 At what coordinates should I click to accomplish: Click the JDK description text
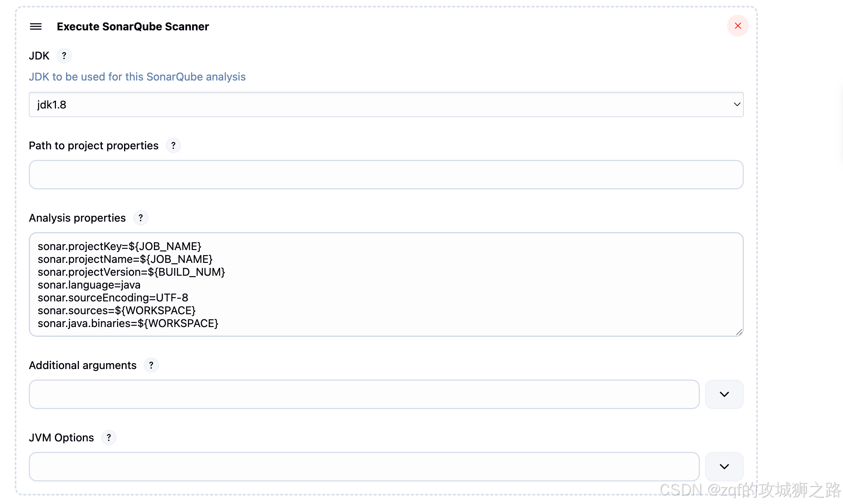[137, 77]
